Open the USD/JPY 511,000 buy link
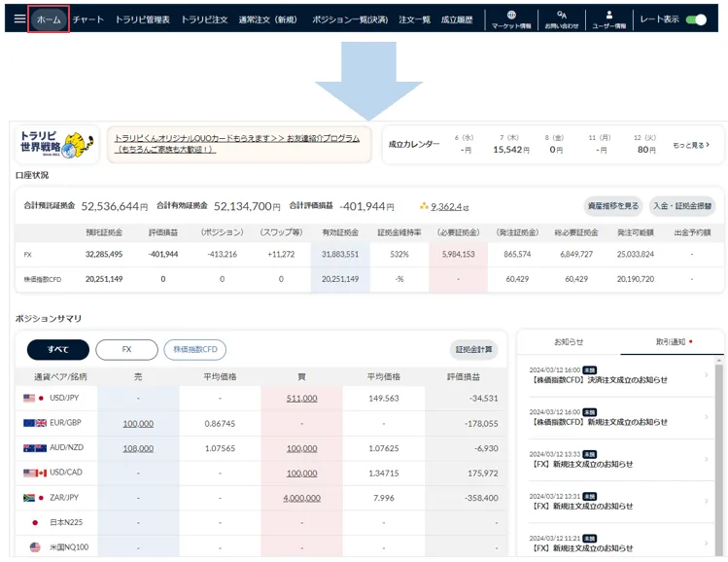728x562 pixels. [301, 399]
